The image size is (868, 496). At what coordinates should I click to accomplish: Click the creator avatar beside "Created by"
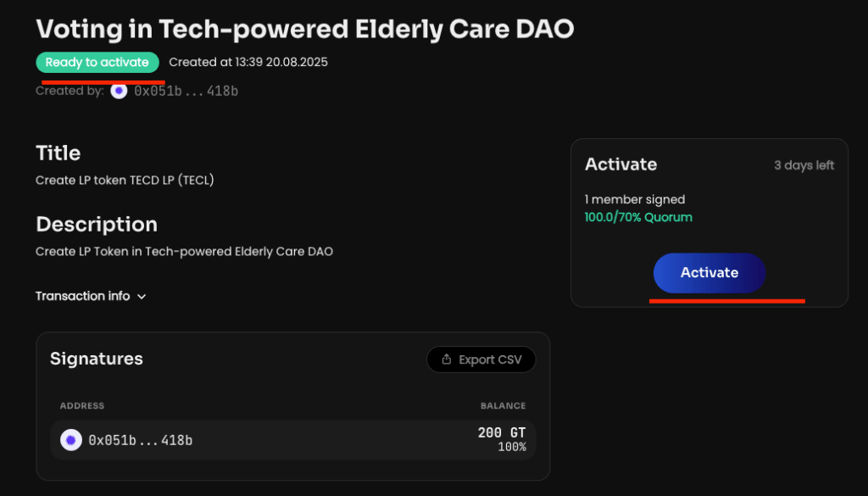point(119,91)
